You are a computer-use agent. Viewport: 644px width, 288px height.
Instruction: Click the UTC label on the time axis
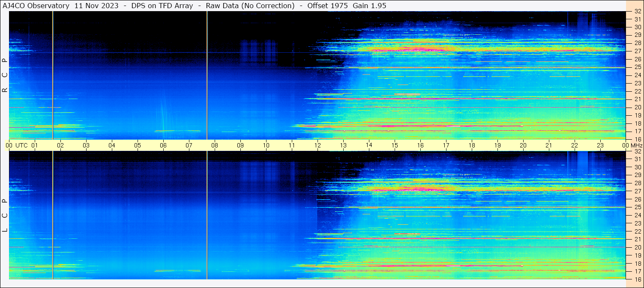[x=21, y=145]
